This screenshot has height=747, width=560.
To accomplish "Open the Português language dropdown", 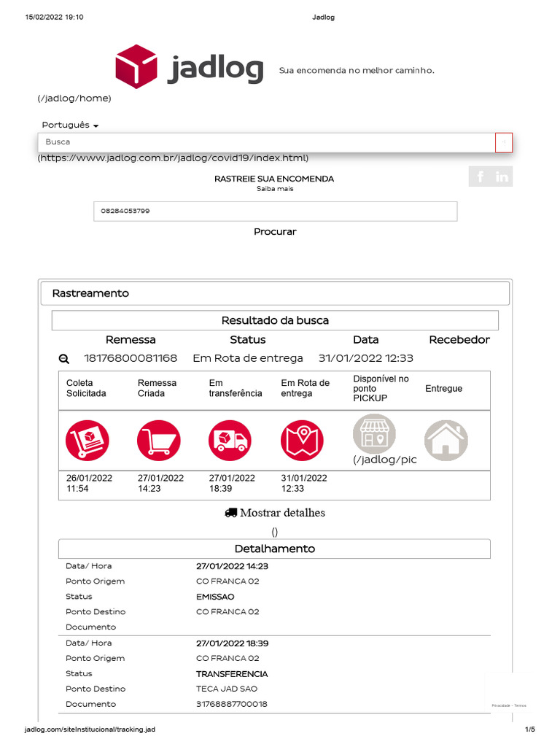I will coord(70,125).
